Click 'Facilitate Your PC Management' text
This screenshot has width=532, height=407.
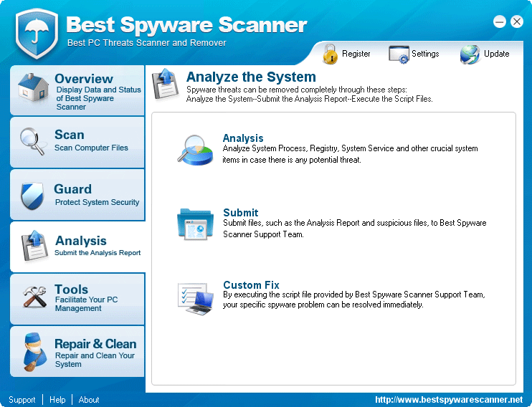tap(86, 304)
